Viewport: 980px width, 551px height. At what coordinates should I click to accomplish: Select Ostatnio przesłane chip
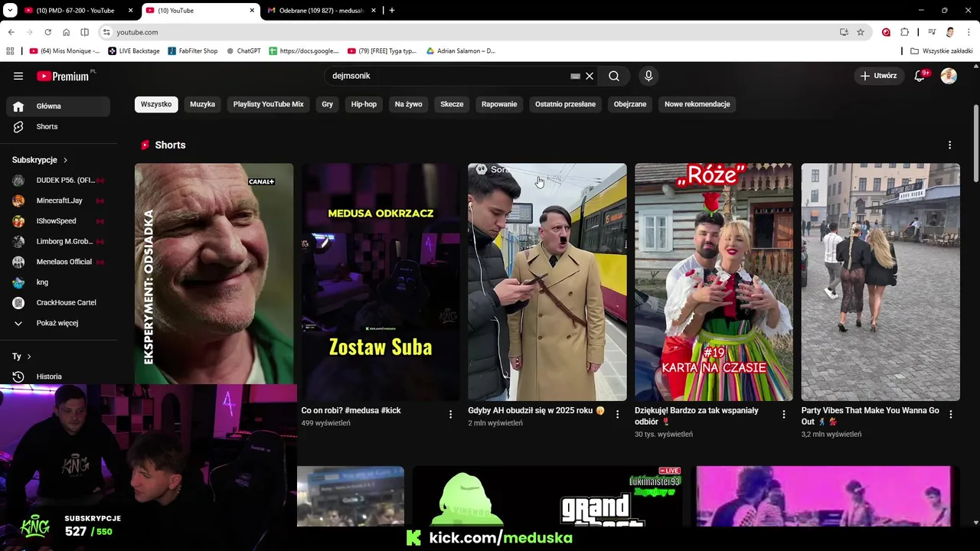pyautogui.click(x=565, y=104)
